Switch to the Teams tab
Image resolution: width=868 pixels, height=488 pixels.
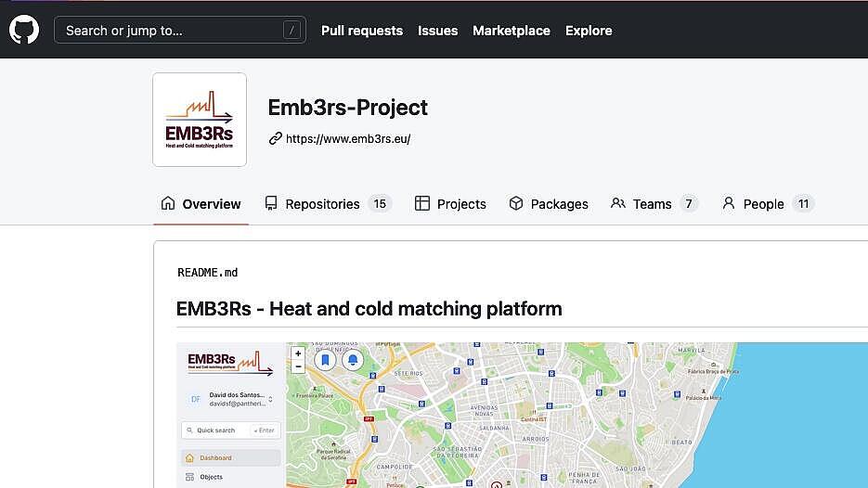(654, 204)
